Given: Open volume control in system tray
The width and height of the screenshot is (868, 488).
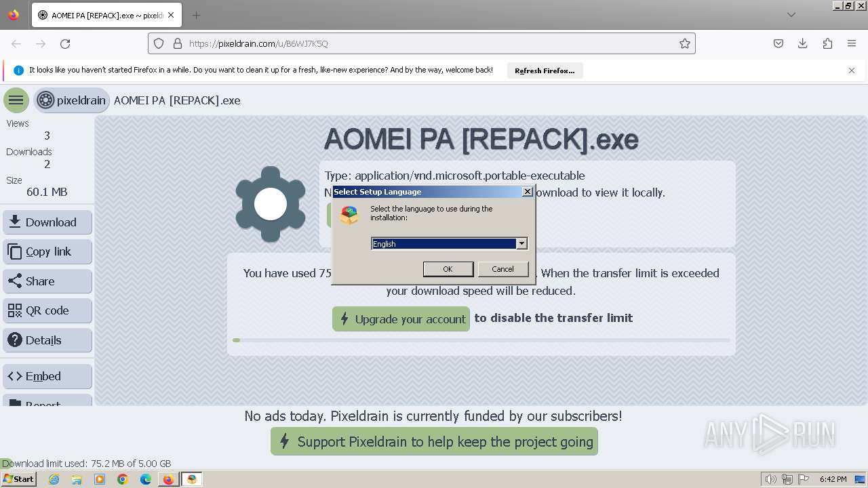Looking at the screenshot, I should pyautogui.click(x=771, y=479).
